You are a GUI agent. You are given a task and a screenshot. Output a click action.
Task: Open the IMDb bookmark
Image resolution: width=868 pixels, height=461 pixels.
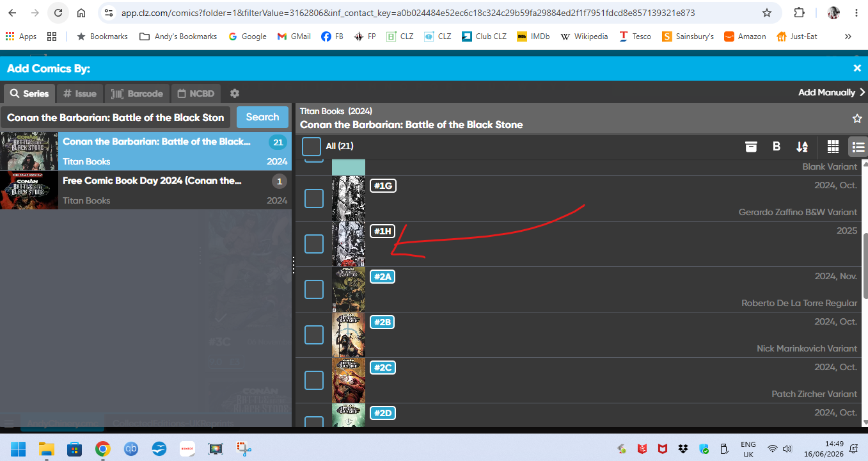click(533, 36)
